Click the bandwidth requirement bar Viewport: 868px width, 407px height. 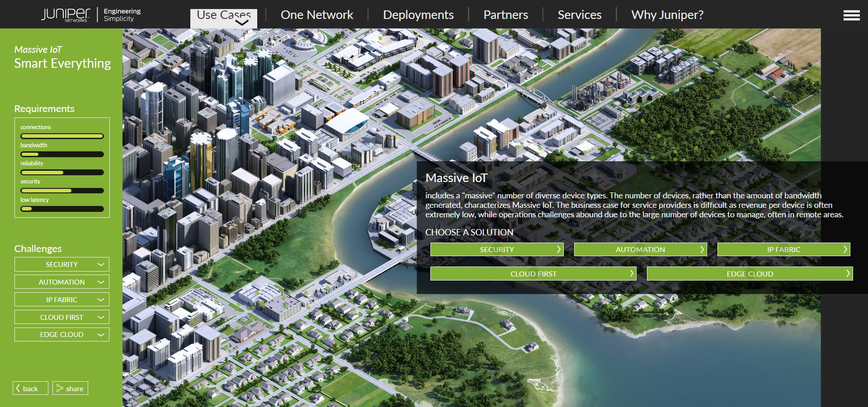click(62, 154)
